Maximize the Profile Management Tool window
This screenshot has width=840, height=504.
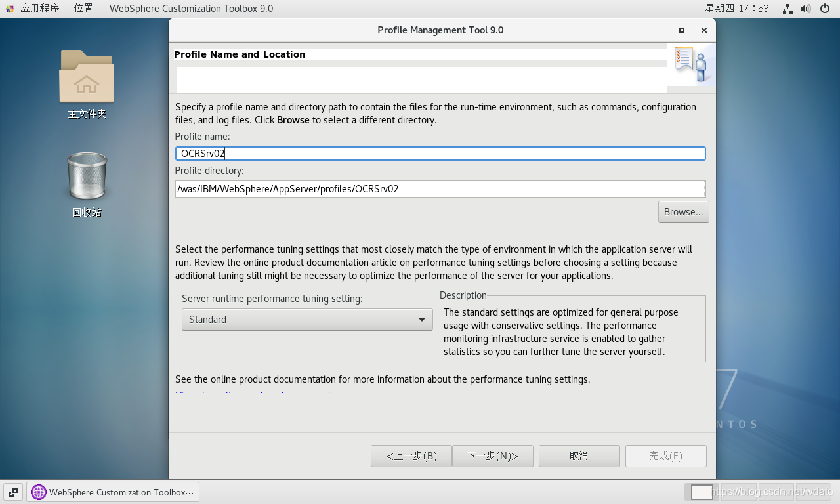coord(682,30)
